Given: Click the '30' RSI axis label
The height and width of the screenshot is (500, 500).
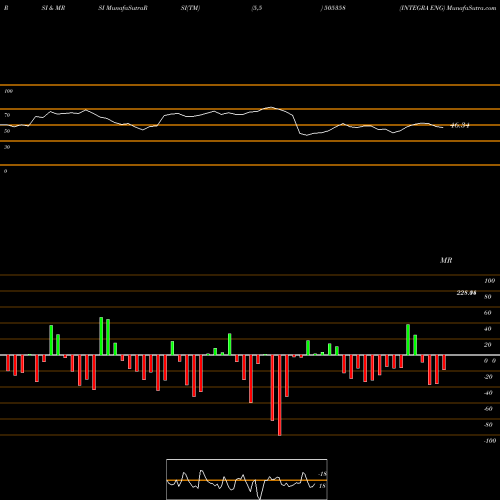Looking at the screenshot, I should pos(7,147).
